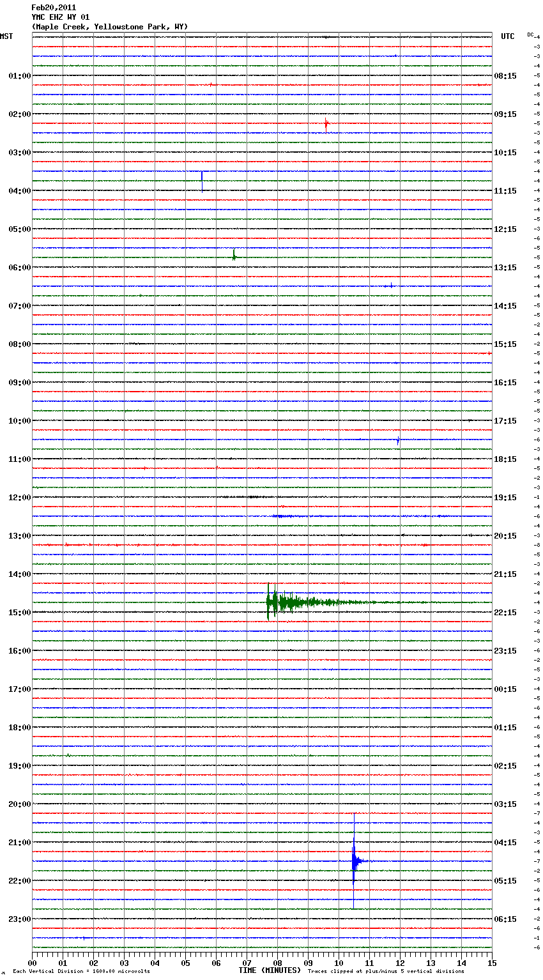Select the 08:00 MST time label
Image resolution: width=543 pixels, height=980 pixels.
coord(20,344)
